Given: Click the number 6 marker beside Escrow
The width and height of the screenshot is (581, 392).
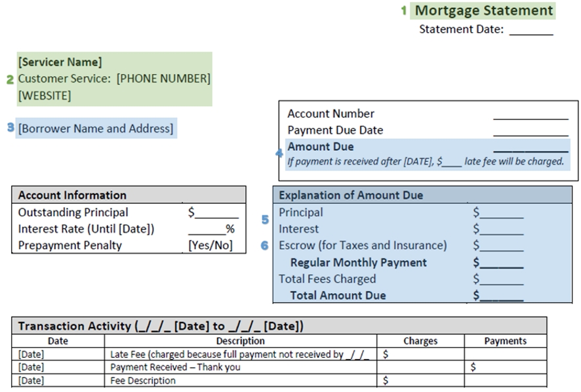Looking at the screenshot, I should [x=265, y=245].
